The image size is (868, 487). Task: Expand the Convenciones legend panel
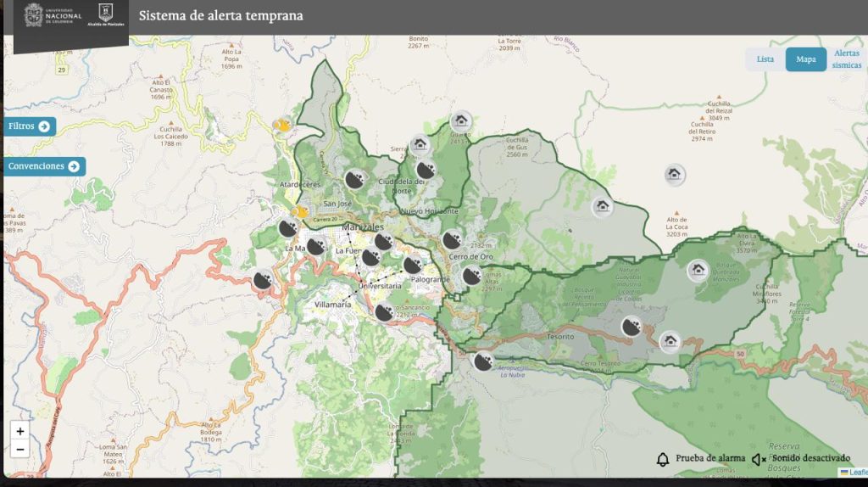pyautogui.click(x=44, y=166)
